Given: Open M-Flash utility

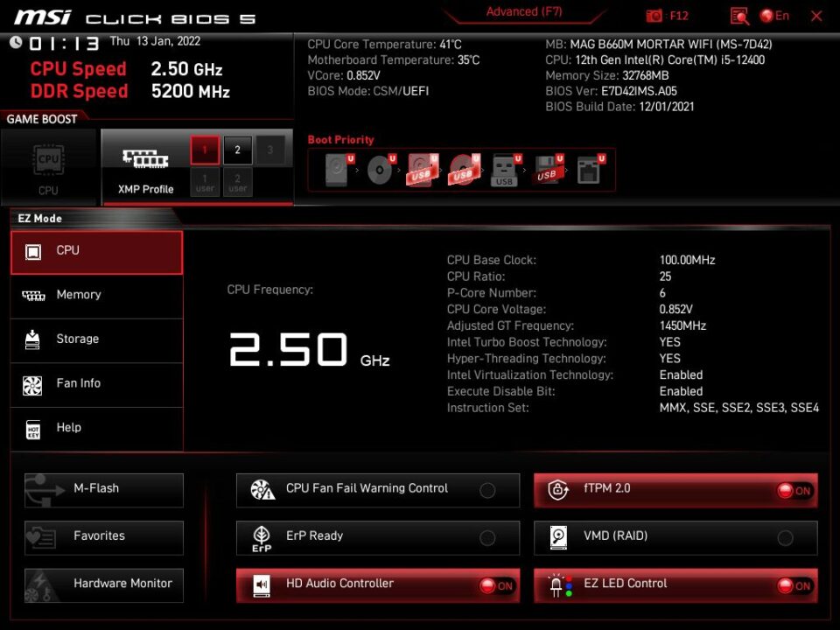Looking at the screenshot, I should pos(104,490).
